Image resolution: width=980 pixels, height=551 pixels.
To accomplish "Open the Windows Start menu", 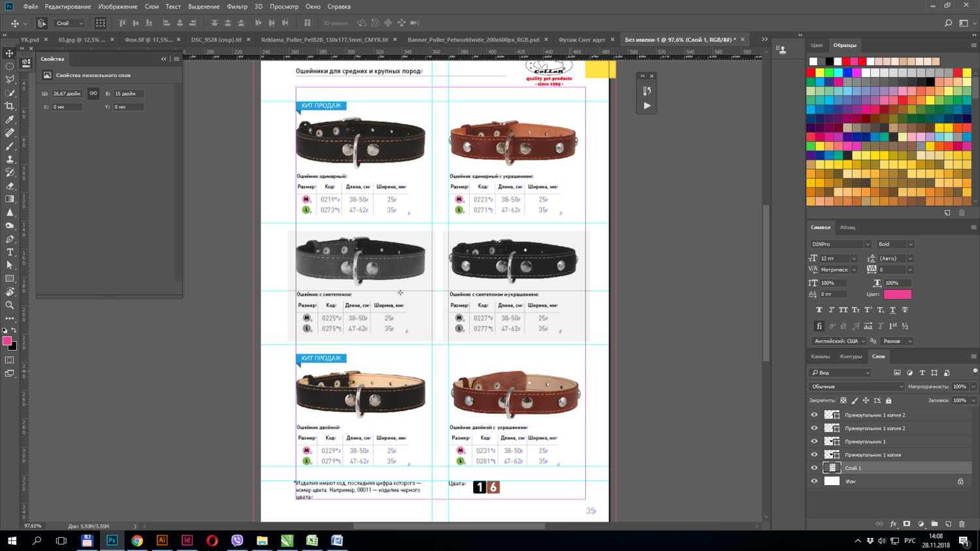I will pos(12,541).
